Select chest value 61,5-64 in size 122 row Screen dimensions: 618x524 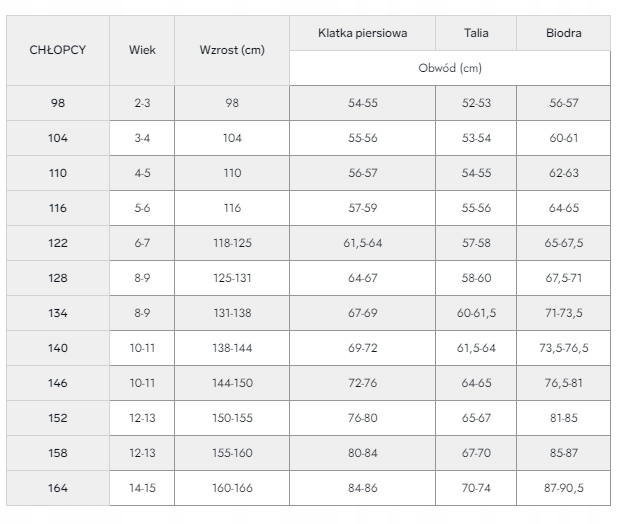(x=362, y=243)
